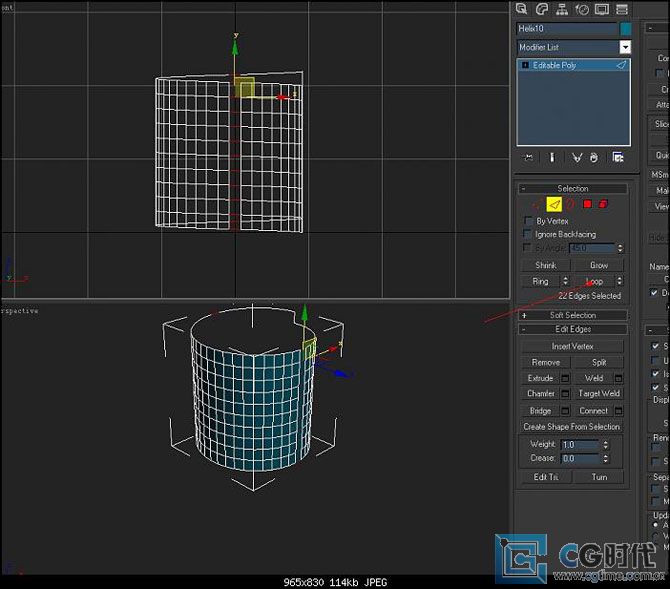Click the "22 Edges Selected" status text
Viewport: 670px width, 589px height.
tap(589, 296)
